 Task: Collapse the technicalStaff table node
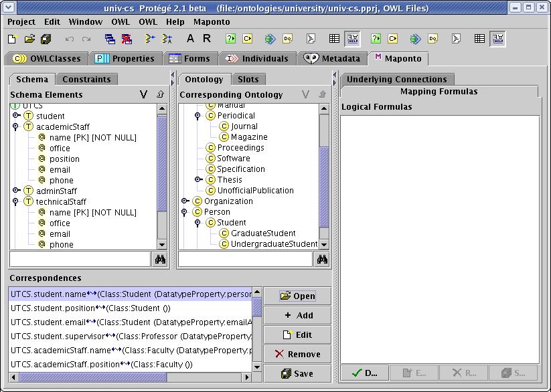(x=15, y=201)
